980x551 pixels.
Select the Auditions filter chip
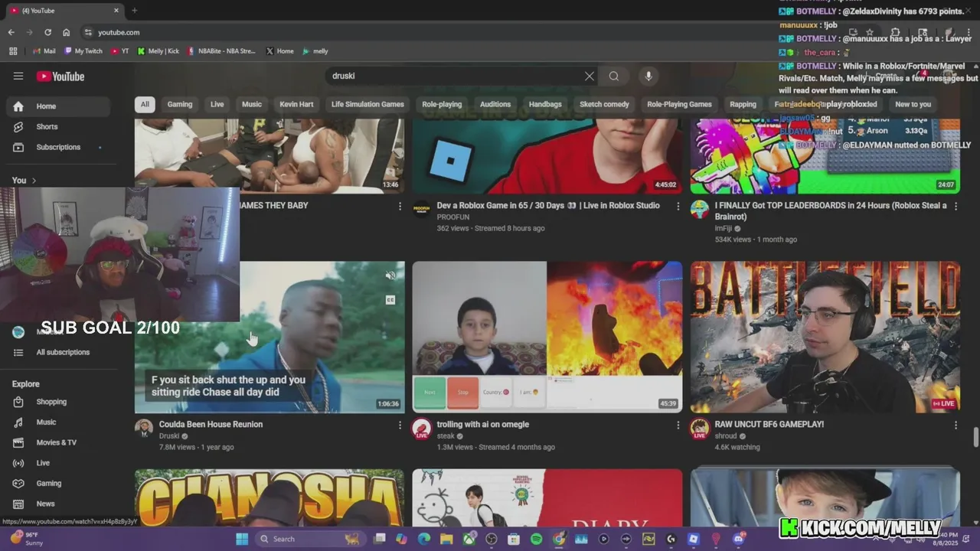pyautogui.click(x=495, y=104)
